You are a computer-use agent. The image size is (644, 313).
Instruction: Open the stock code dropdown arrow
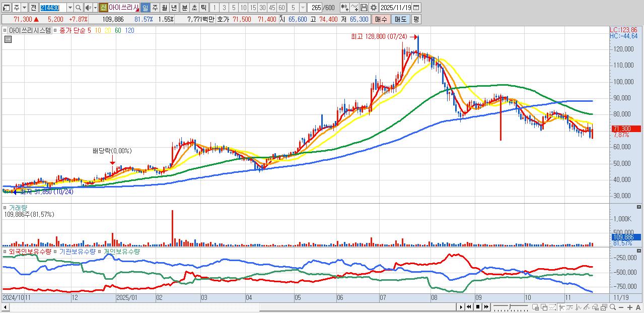(x=70, y=8)
